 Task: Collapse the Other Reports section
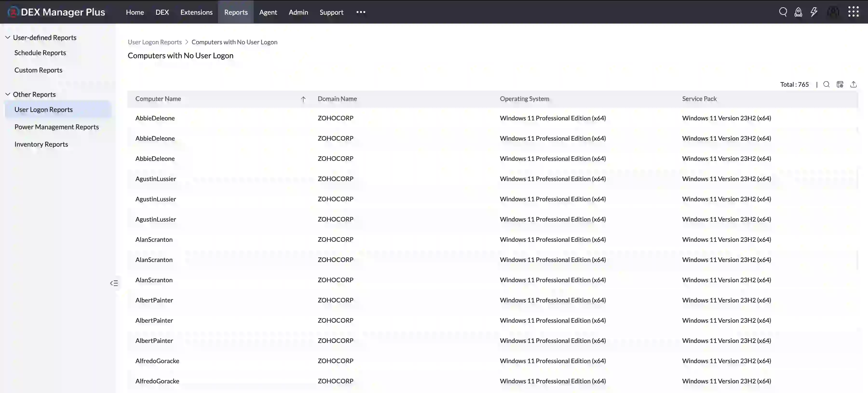[8, 94]
